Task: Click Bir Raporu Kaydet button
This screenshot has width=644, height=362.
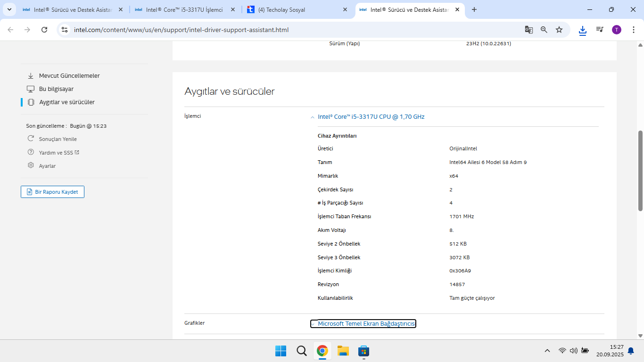Action: point(52,192)
